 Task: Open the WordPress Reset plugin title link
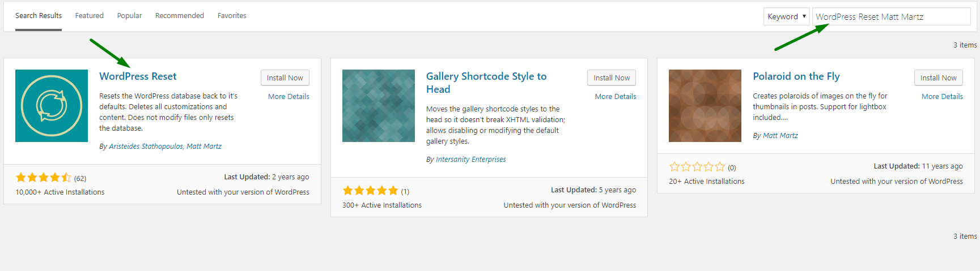(x=138, y=76)
